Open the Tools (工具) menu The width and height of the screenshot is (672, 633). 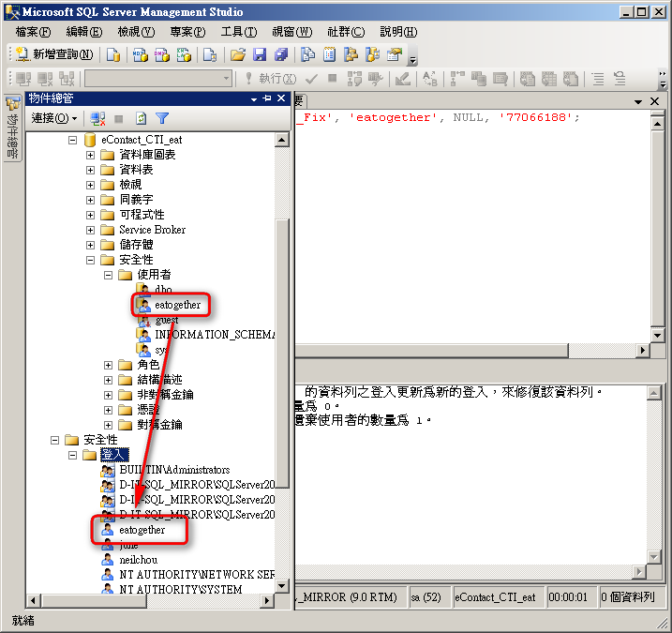click(x=239, y=32)
